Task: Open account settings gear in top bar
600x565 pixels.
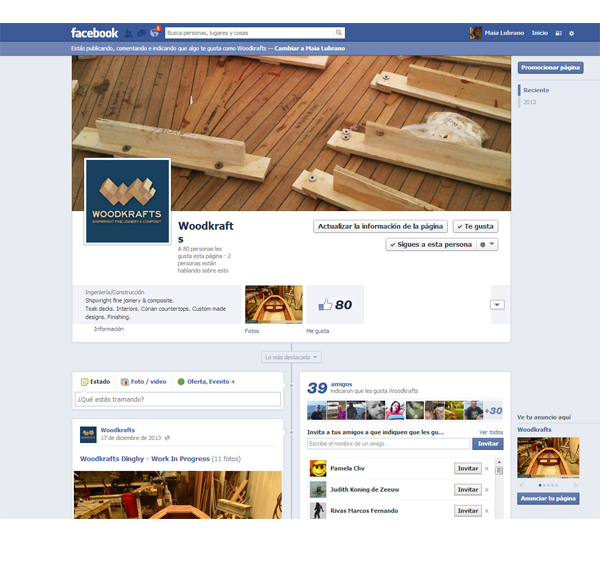Action: click(x=571, y=33)
